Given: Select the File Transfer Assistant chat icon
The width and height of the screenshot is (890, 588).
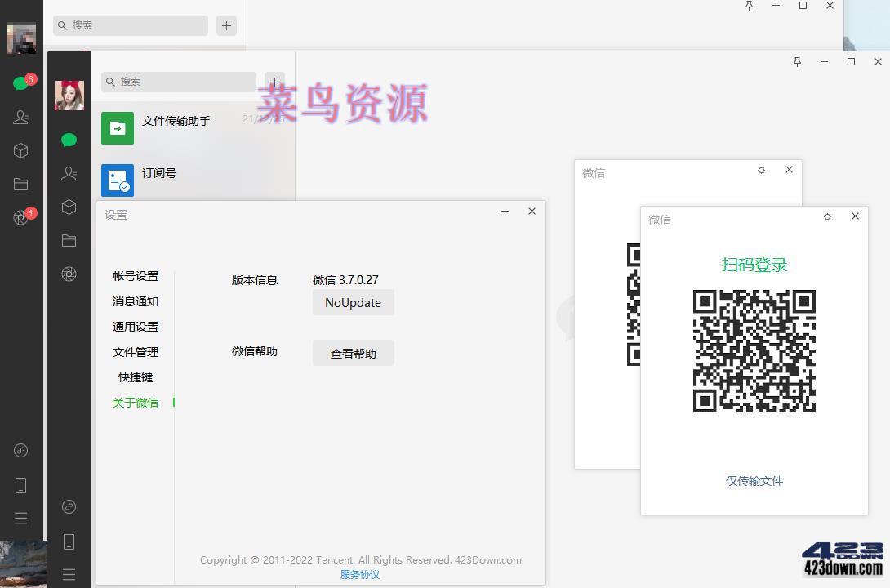Looking at the screenshot, I should pyautogui.click(x=117, y=127).
